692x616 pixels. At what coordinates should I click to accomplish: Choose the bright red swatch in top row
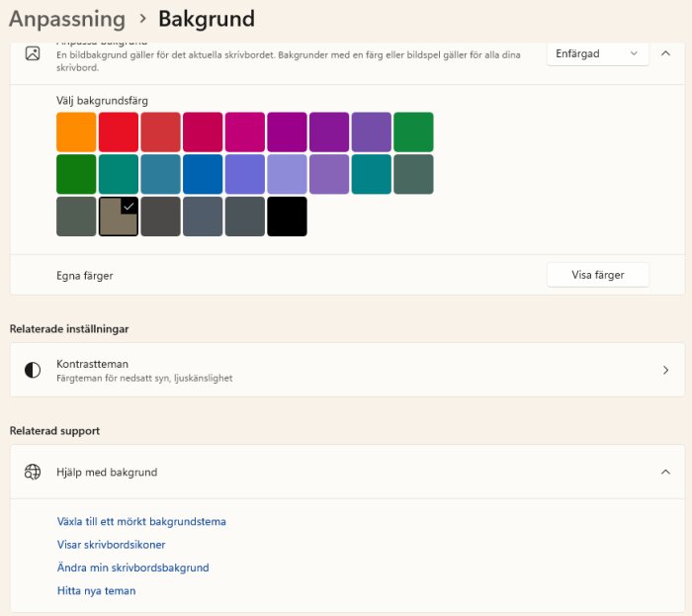click(119, 132)
